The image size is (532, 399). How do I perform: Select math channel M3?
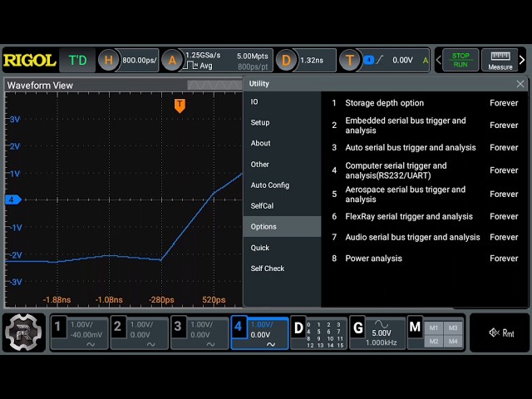[453, 328]
